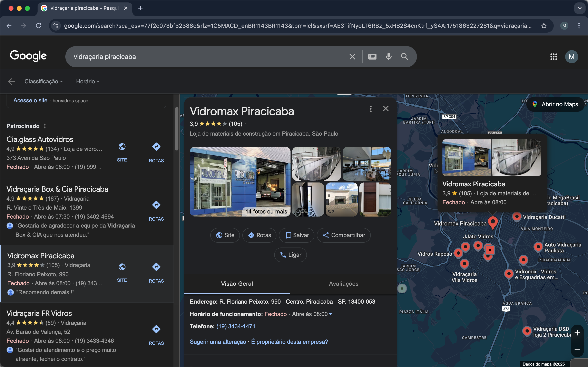Viewport: 588px width, 367px height.
Task: Click Rotas icon for Vidraçaria FR Vidros
Action: (156, 329)
